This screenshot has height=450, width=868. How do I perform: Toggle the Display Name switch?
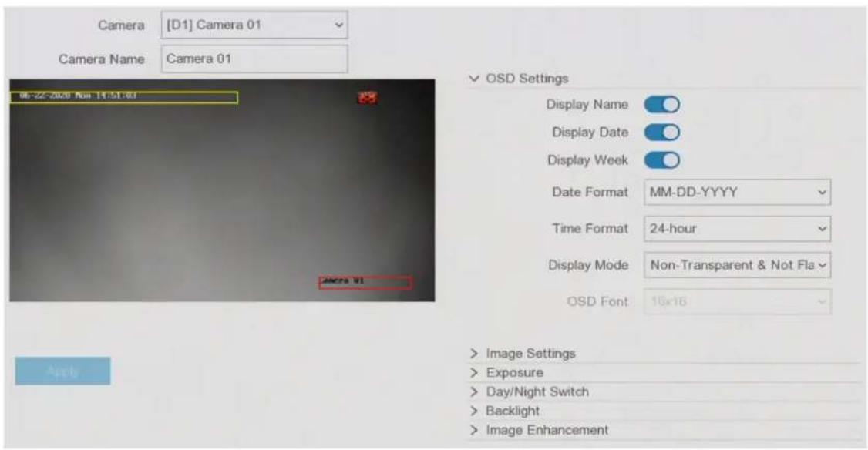click(661, 105)
